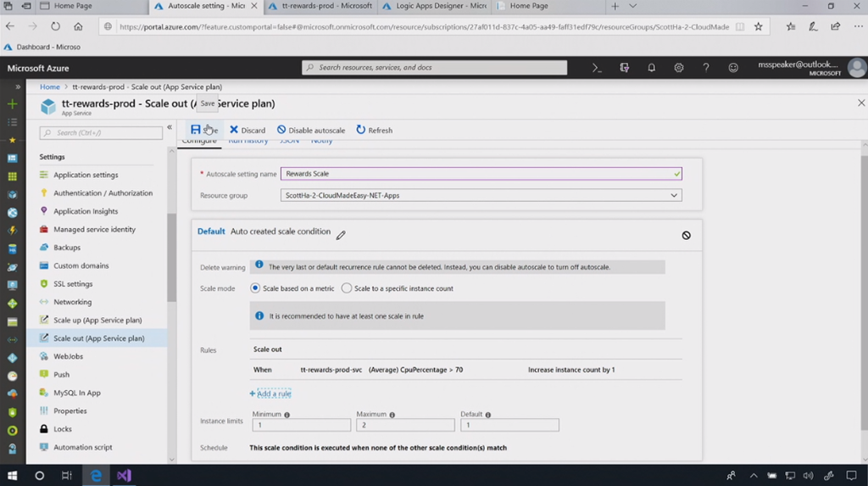Select Scale to a specific instance count
The height and width of the screenshot is (486, 868).
click(x=347, y=288)
